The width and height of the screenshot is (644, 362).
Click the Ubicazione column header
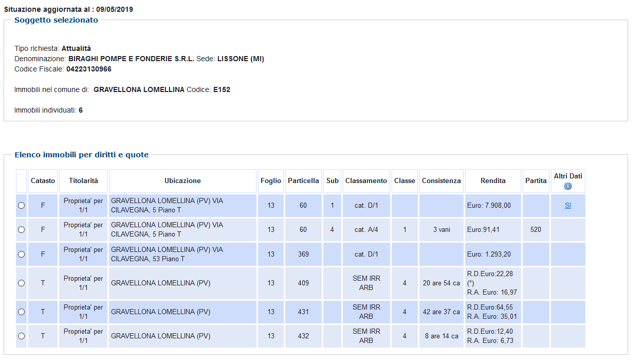click(182, 181)
